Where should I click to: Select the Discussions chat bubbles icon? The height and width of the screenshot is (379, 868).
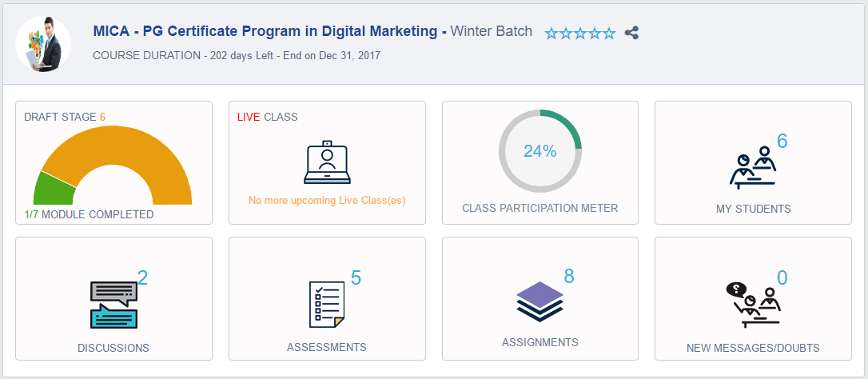(x=114, y=305)
